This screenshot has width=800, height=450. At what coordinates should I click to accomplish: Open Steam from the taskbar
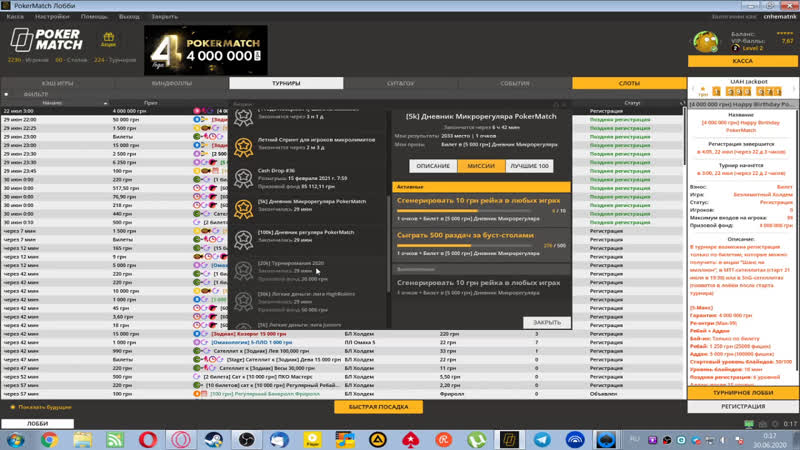[213, 439]
